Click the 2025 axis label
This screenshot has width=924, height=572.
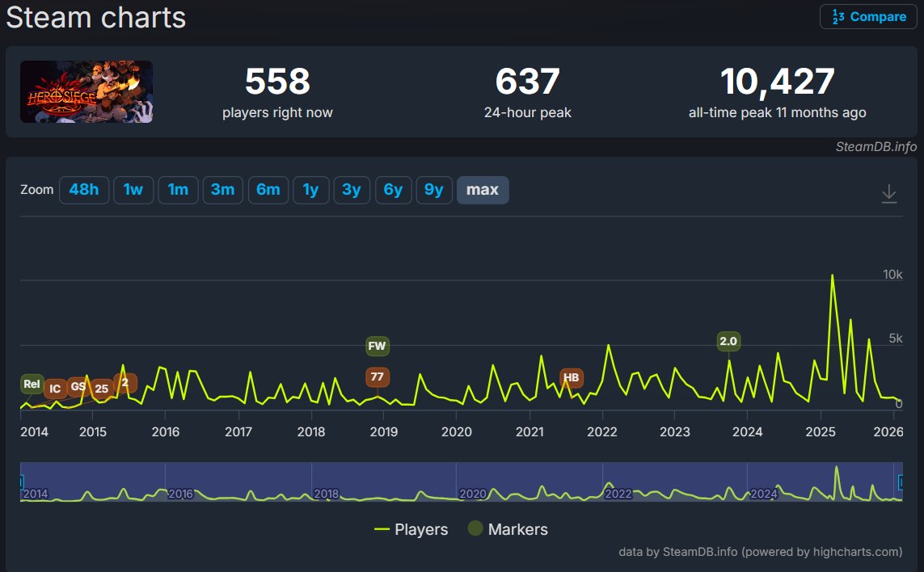pyautogui.click(x=821, y=431)
